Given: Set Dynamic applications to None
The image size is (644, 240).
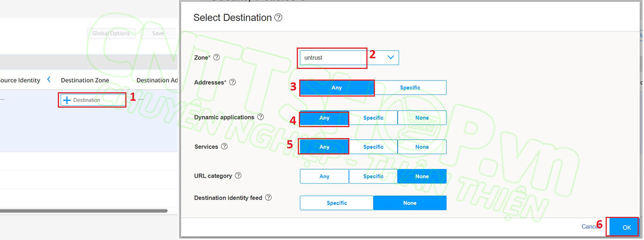Looking at the screenshot, I should point(422,118).
